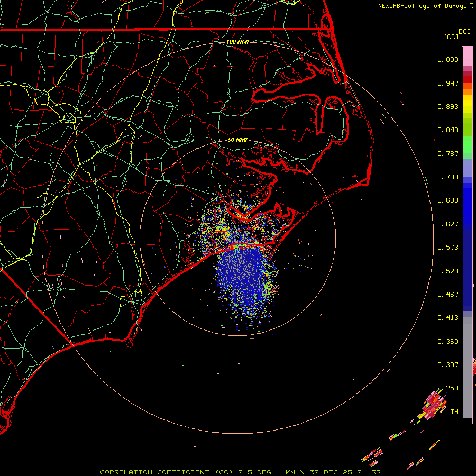The width and height of the screenshot is (476, 476).
Task: Click the 0.680 legend value
Action: coord(448,200)
